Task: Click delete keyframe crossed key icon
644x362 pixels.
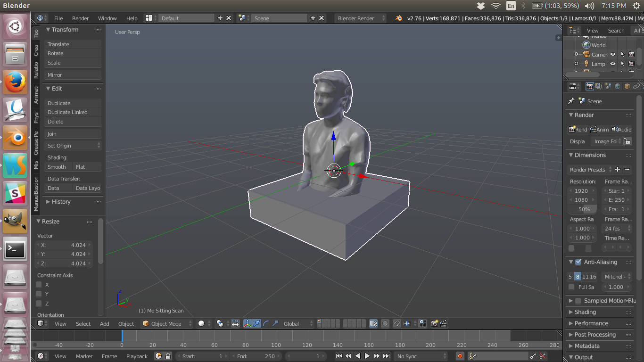Action: click(x=543, y=356)
